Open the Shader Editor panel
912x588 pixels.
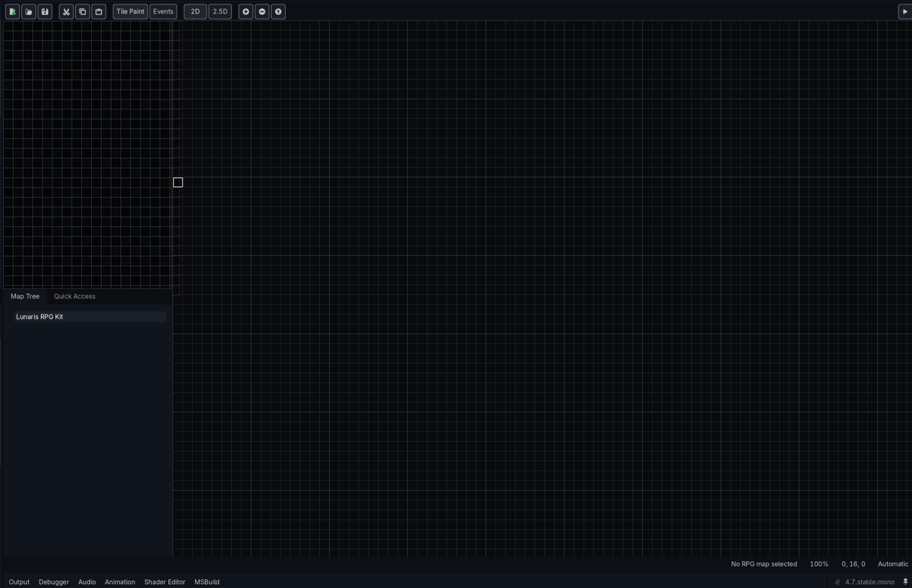click(x=165, y=582)
